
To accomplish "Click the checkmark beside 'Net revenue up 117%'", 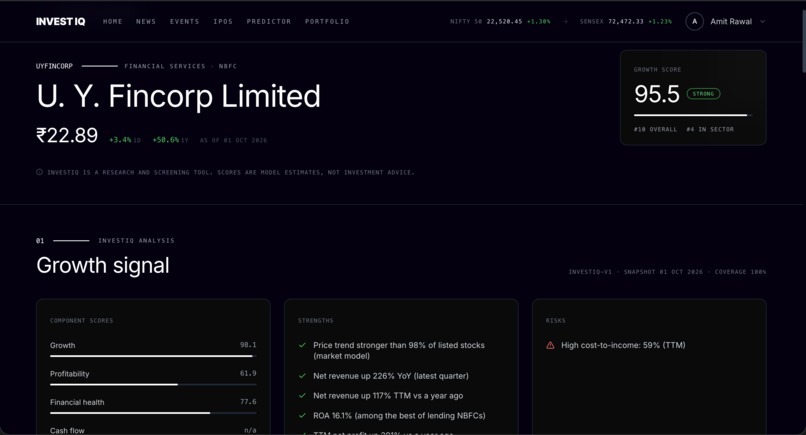I will point(302,395).
